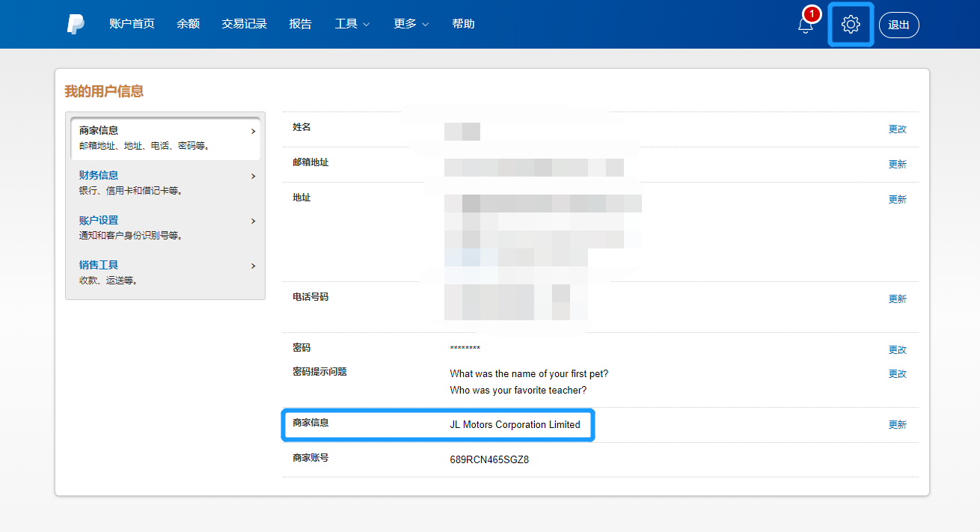Click 更新 link for 电话号码
Viewport: 980px width, 532px height.
point(897,299)
